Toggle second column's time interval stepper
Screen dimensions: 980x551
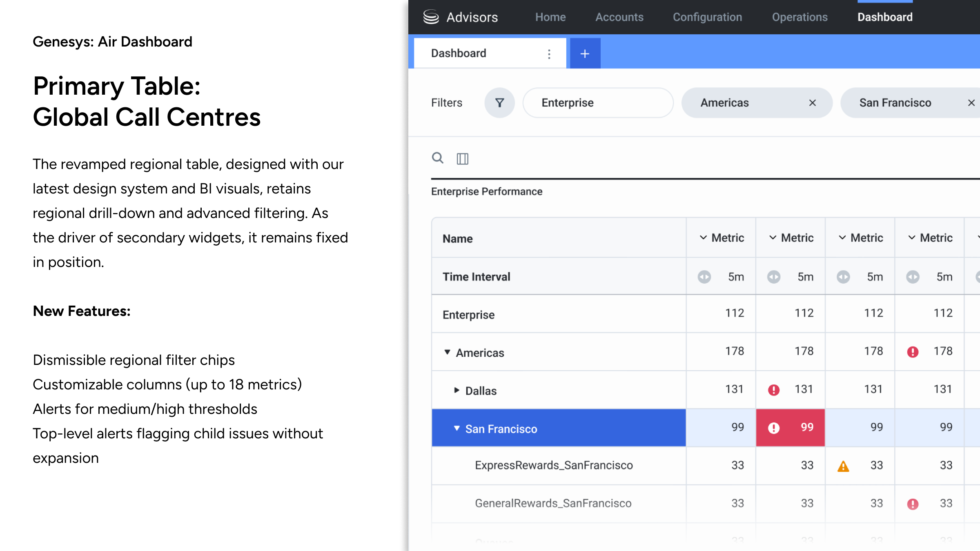coord(774,277)
